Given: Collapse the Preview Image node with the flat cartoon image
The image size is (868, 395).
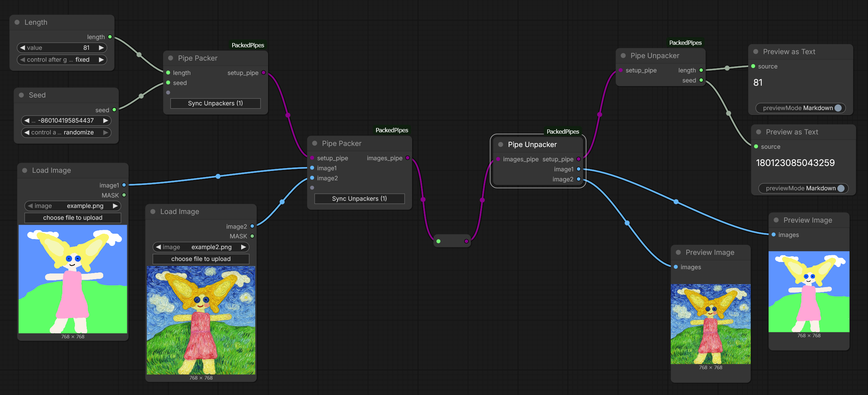Looking at the screenshot, I should 776,220.
